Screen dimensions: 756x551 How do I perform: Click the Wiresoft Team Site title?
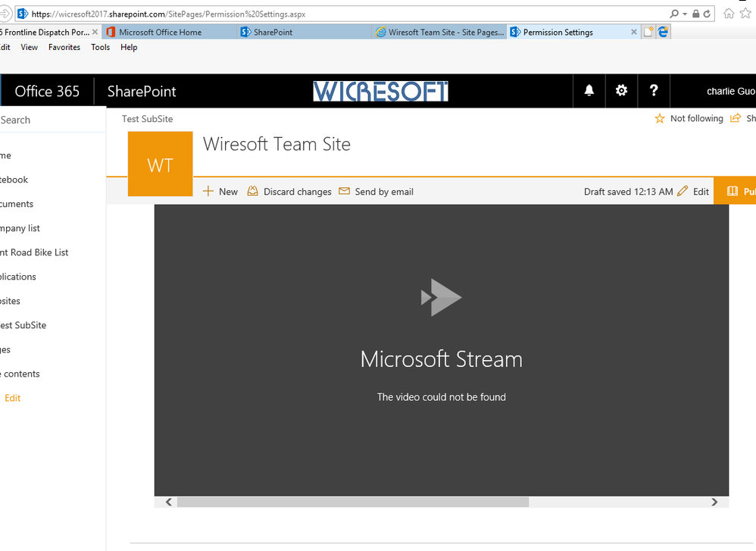click(x=276, y=144)
